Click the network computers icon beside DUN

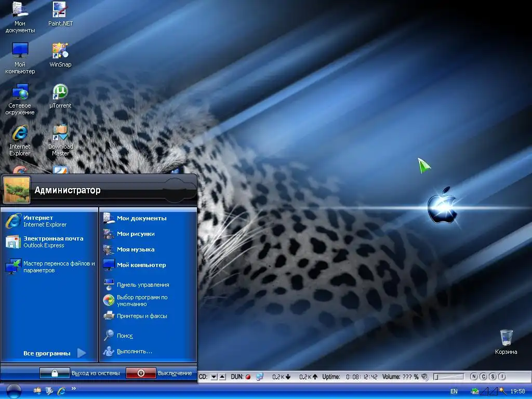click(260, 377)
